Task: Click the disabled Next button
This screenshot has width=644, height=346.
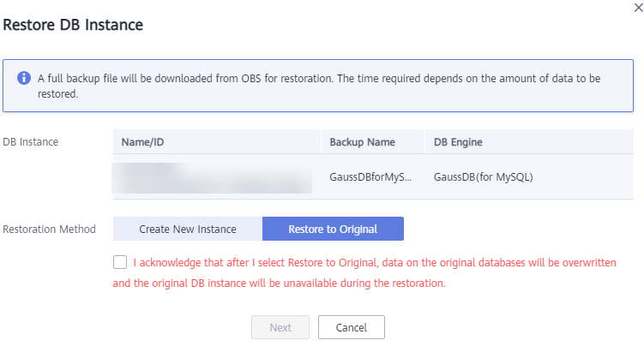Action: (280, 327)
